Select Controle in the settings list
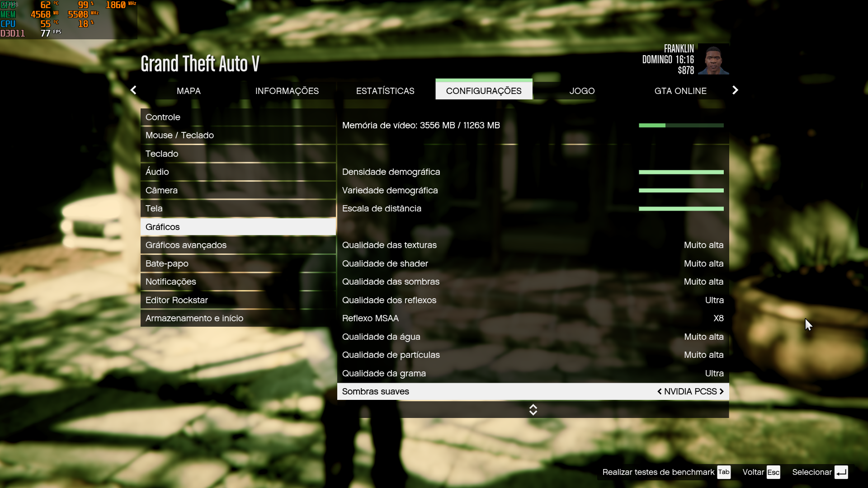 pos(238,117)
